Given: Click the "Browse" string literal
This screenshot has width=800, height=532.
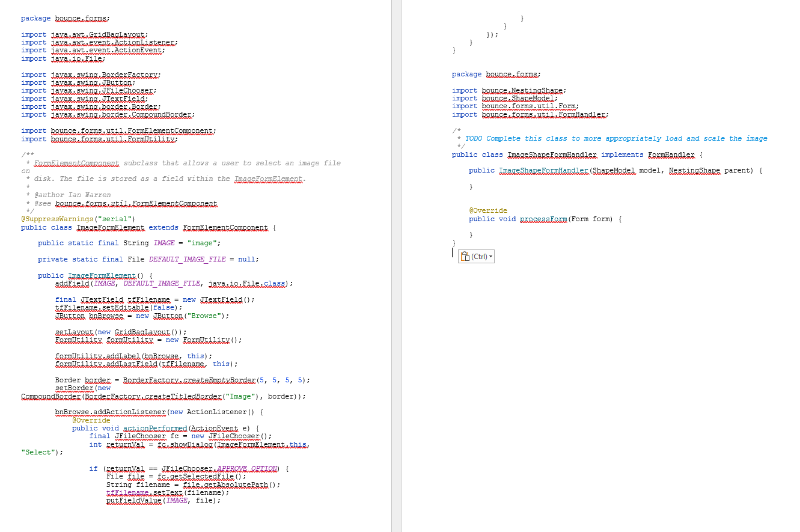Looking at the screenshot, I should tap(203, 316).
